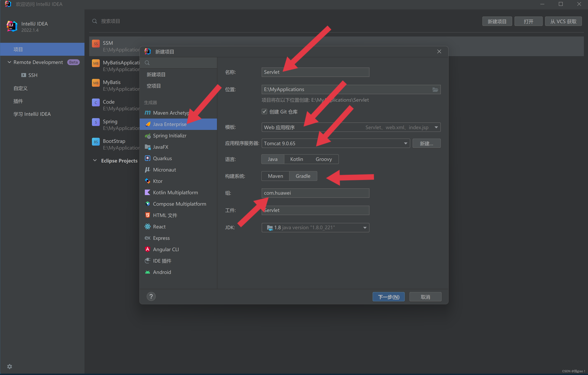Click 从 VCS 获取 button
The height and width of the screenshot is (375, 588).
563,21
